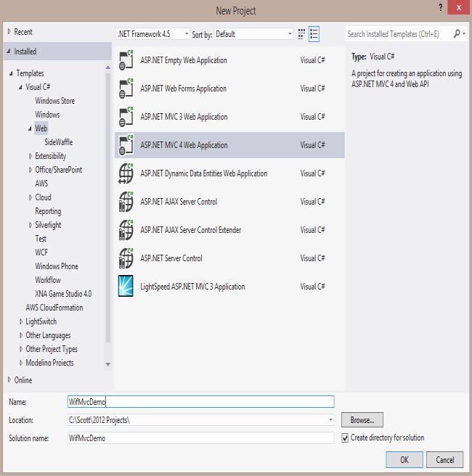Switch to medium icons list view

314,34
